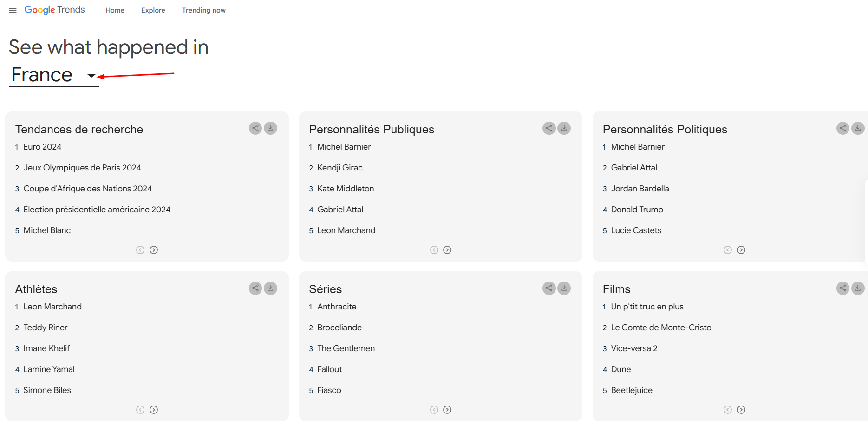Image resolution: width=868 pixels, height=426 pixels.
Task: Previous page arrow in Personnalités Politiques
Action: point(728,250)
